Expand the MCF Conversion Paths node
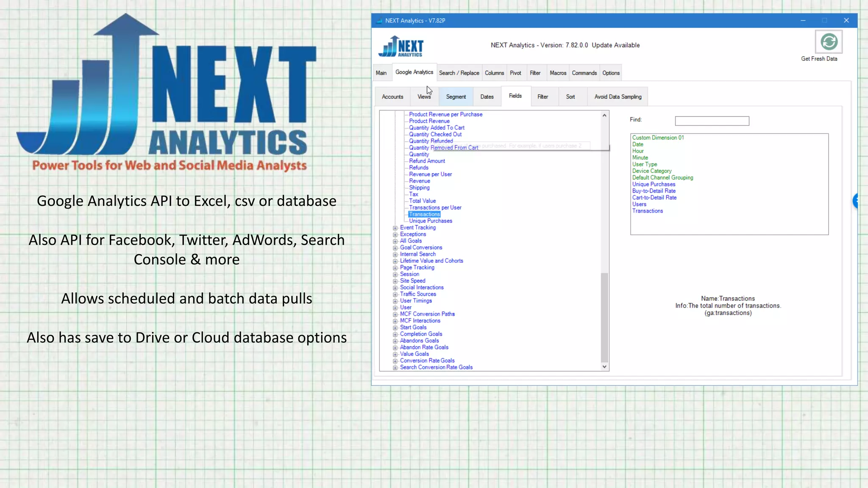Screen dimensions: 868x488 pos(395,314)
